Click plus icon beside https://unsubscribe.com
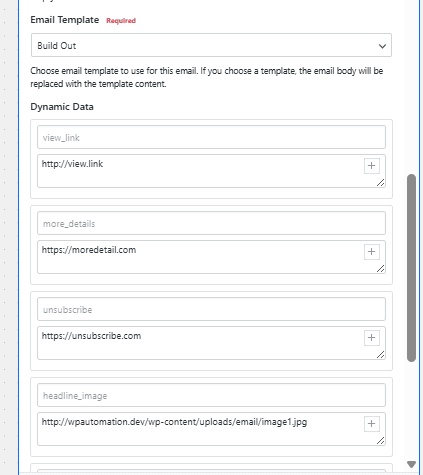The width and height of the screenshot is (423, 475). [372, 338]
